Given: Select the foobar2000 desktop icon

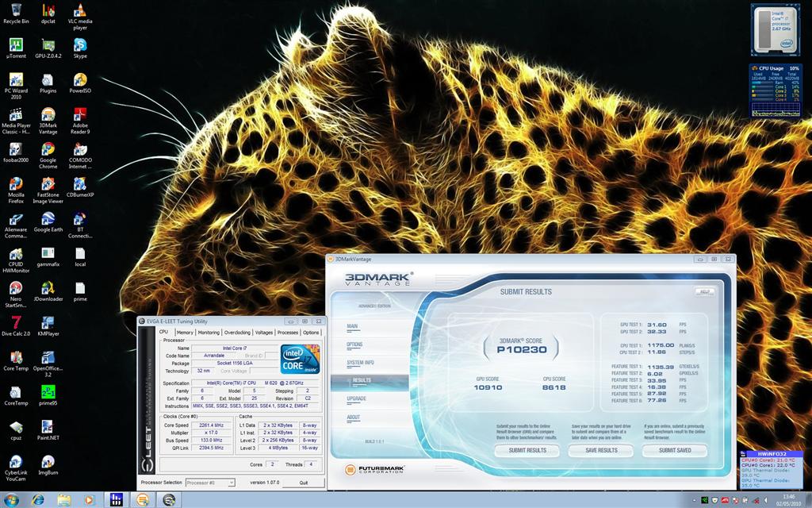Looking at the screenshot, I should point(16,152).
